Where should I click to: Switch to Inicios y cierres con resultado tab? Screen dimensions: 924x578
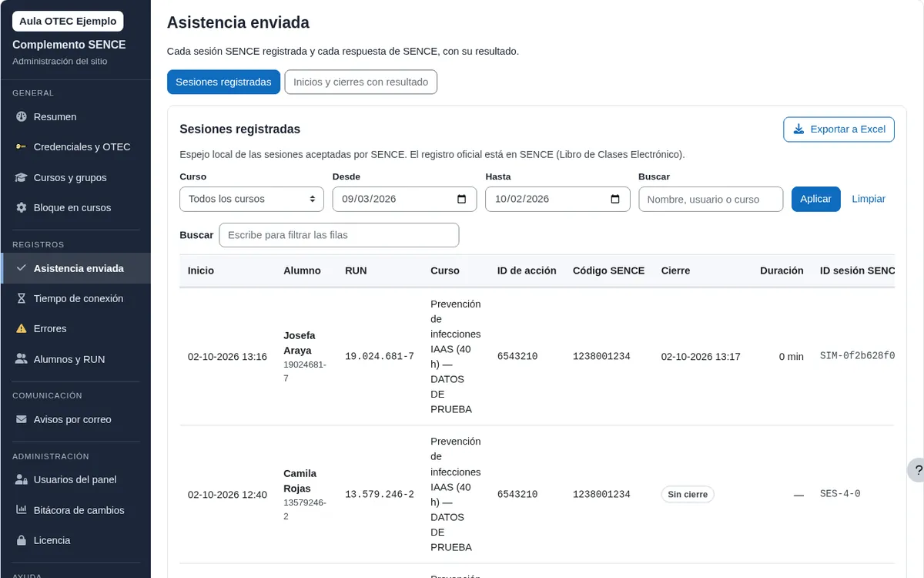pos(360,82)
